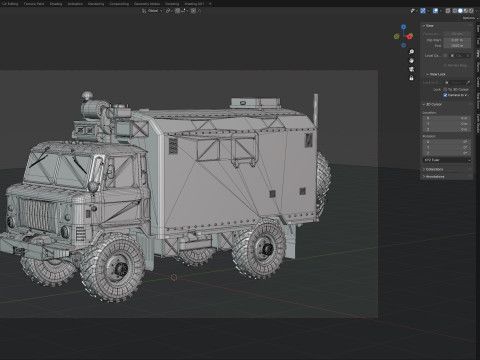This screenshot has height=360, width=480.
Task: Edit the clip End value field
Action: (457, 46)
